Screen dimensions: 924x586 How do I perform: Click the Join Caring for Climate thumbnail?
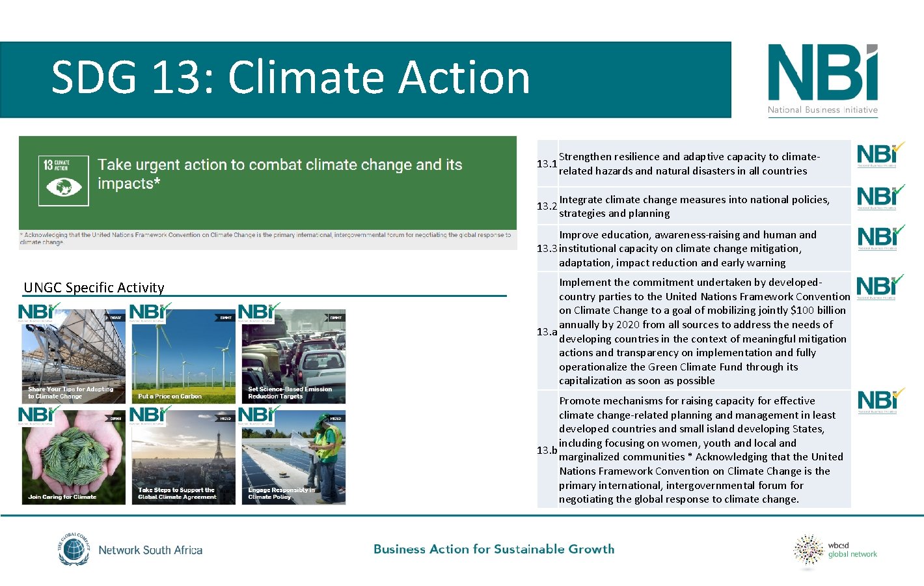[x=74, y=456]
